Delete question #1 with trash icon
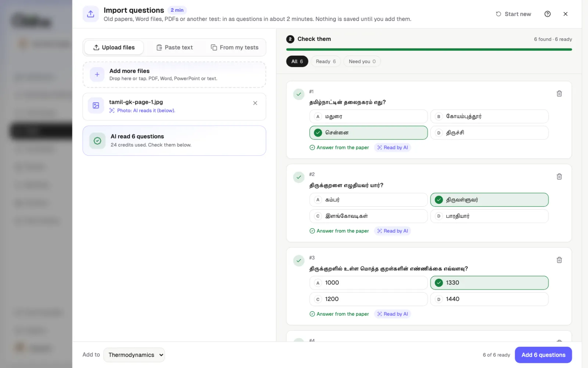The width and height of the screenshot is (588, 368). pos(559,93)
